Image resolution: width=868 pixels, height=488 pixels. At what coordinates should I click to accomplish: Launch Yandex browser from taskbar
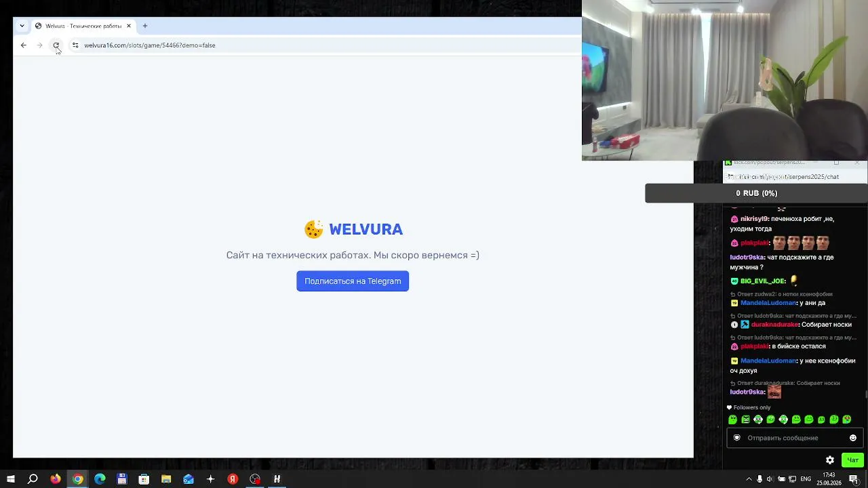(233, 479)
